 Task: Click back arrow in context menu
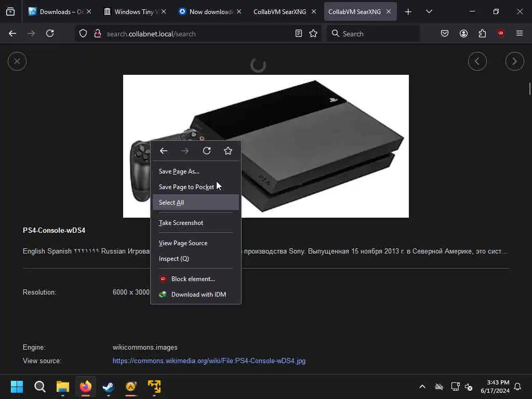[164, 151]
